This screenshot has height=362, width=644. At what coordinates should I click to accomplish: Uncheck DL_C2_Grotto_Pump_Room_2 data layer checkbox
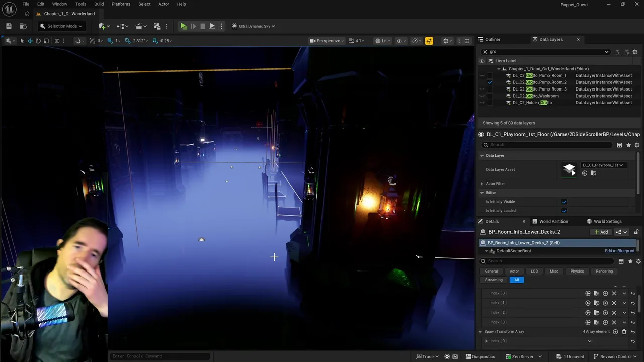(x=490, y=82)
